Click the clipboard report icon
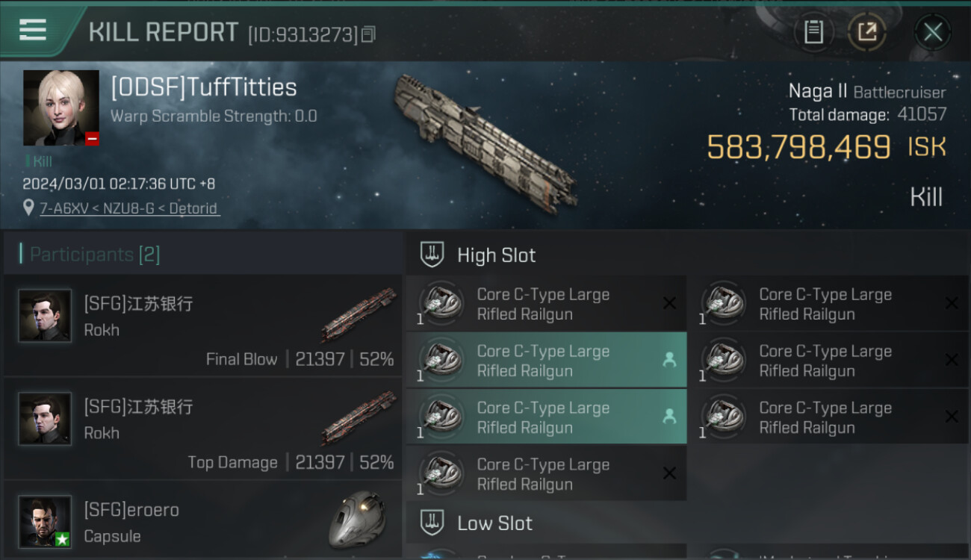This screenshot has height=560, width=971. click(x=813, y=32)
